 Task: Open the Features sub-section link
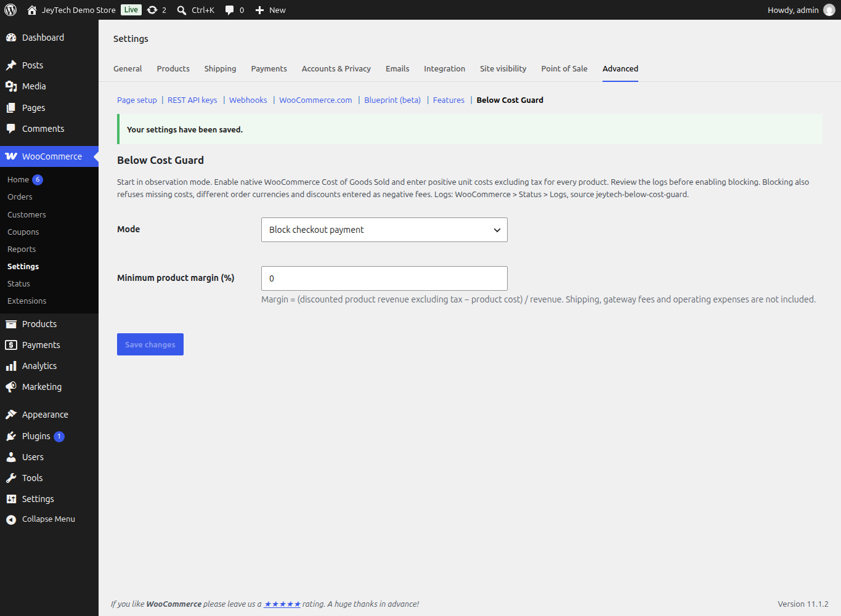(449, 100)
